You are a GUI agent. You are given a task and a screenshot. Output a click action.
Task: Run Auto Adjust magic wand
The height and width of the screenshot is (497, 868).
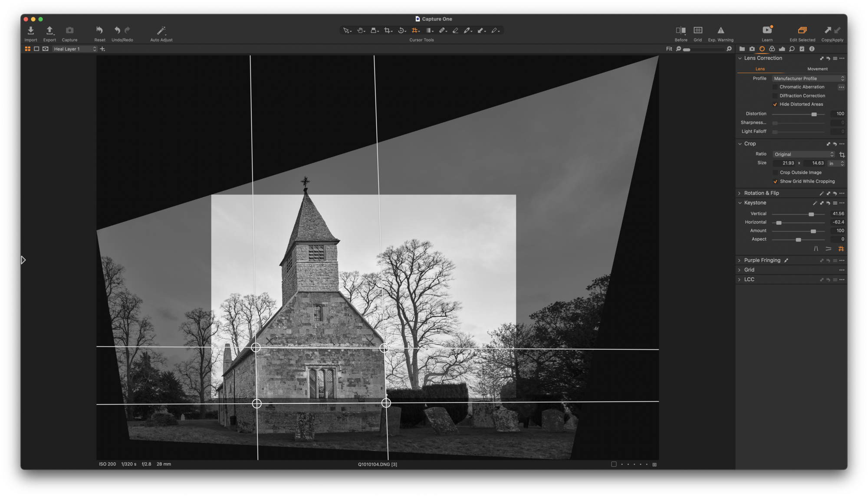pos(161,30)
